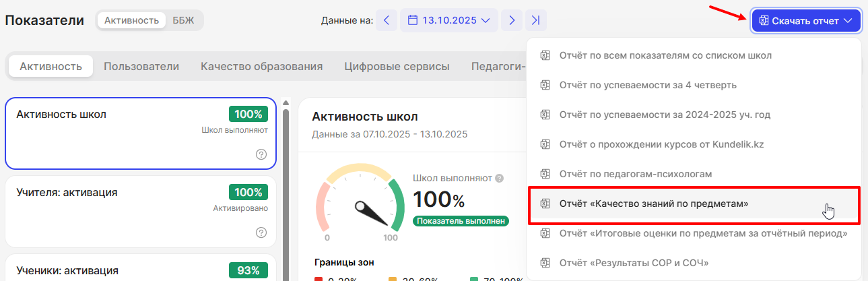
Task: Open the Качество образования tab
Action: (x=261, y=66)
